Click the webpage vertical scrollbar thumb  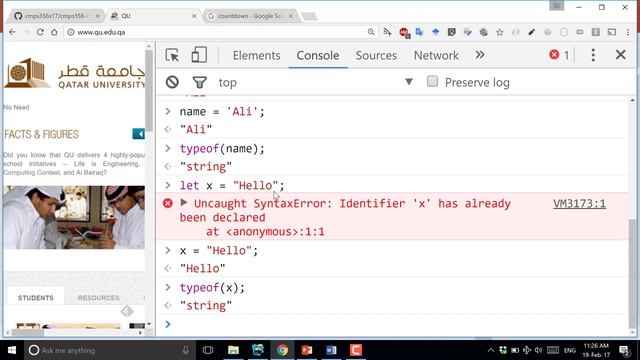(149, 91)
